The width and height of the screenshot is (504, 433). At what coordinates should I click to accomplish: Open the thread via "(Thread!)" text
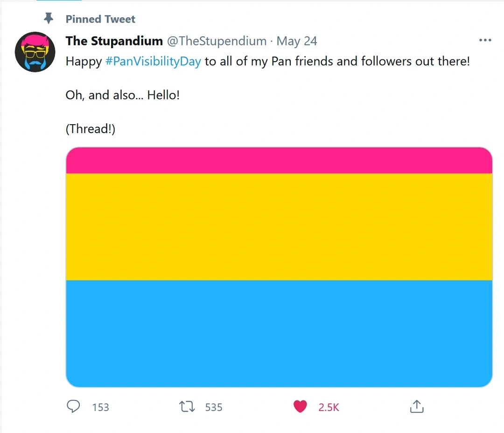[x=90, y=129]
